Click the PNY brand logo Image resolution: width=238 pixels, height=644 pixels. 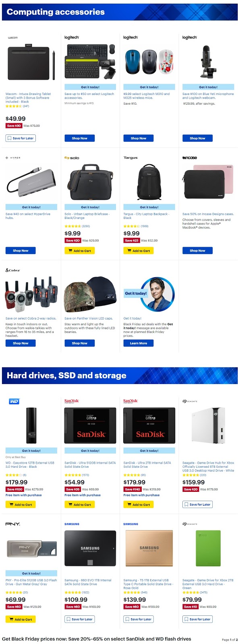click(12, 524)
